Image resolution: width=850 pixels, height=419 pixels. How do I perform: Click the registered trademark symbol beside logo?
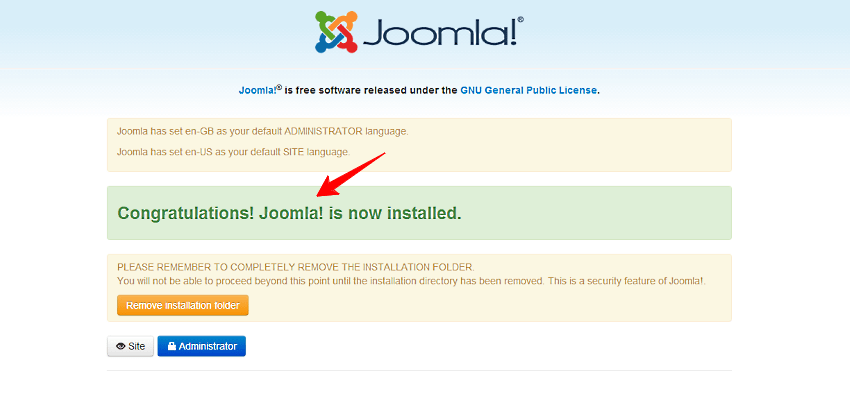(x=520, y=19)
